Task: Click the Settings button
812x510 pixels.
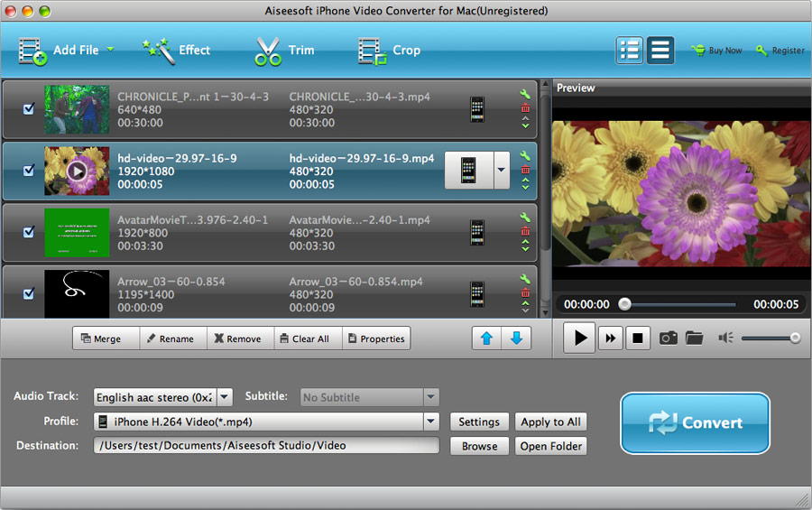Action: (479, 422)
